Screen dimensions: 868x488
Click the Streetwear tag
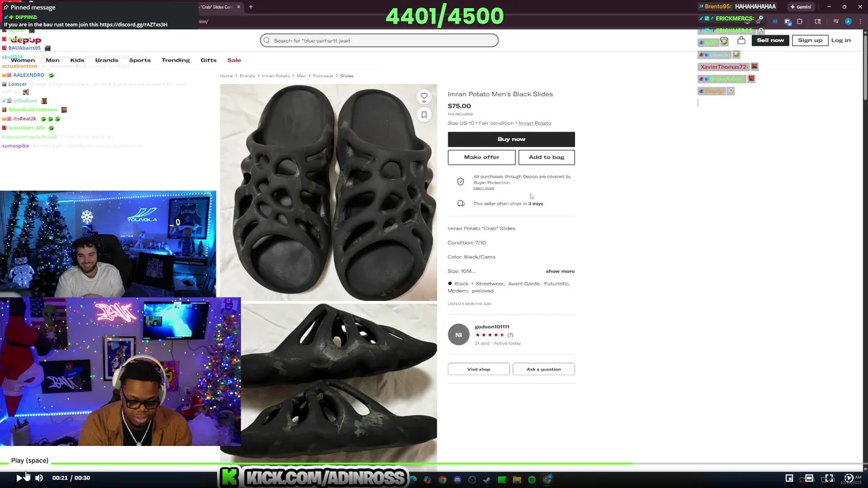490,284
